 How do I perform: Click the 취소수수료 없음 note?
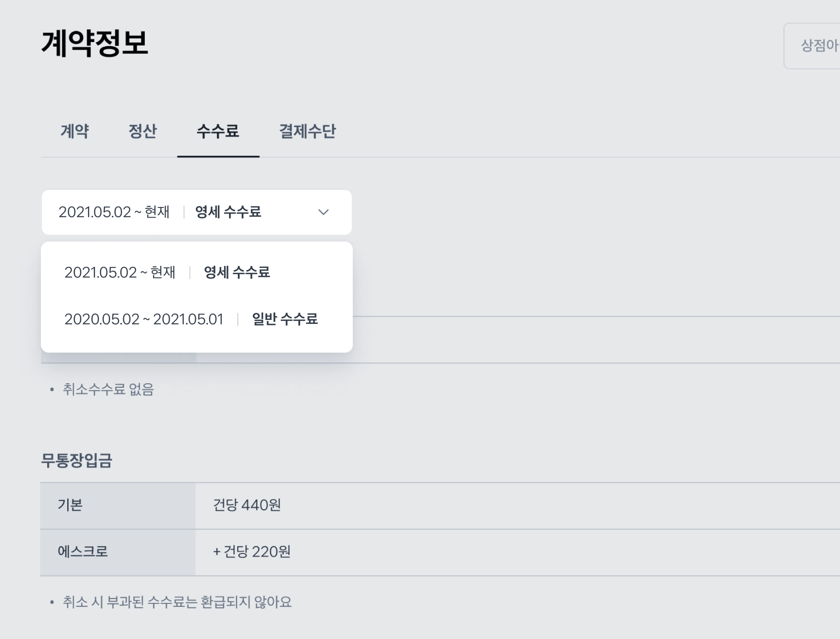[x=108, y=390]
